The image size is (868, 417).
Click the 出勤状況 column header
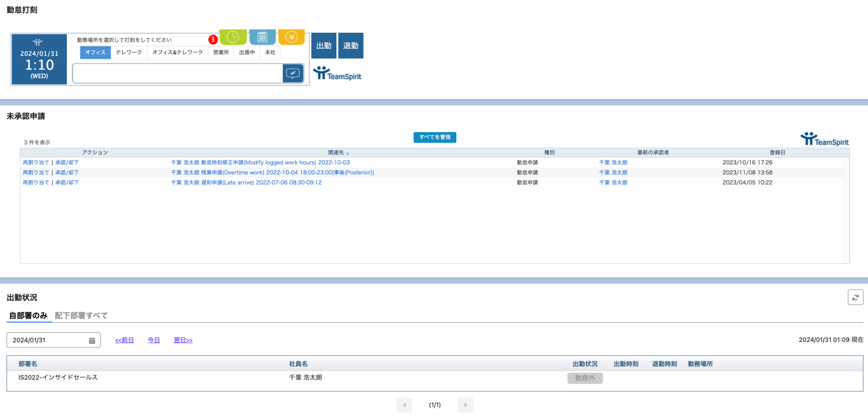click(x=585, y=364)
